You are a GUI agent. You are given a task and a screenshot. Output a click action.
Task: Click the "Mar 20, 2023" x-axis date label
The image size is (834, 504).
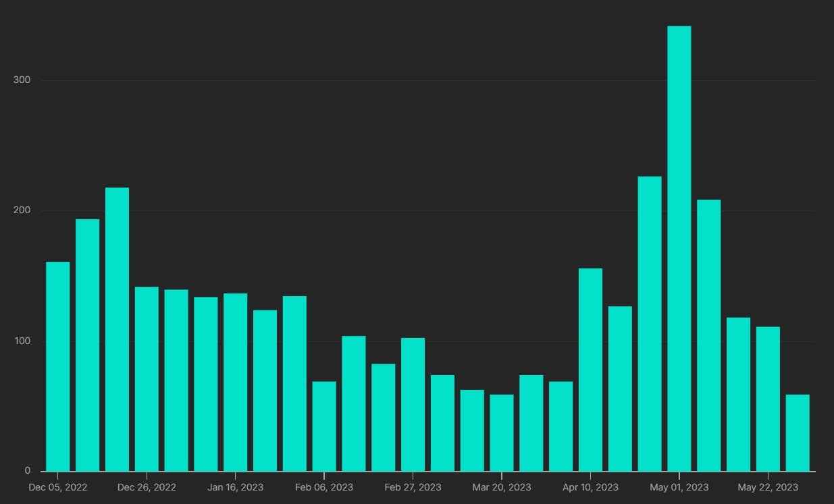(501, 487)
